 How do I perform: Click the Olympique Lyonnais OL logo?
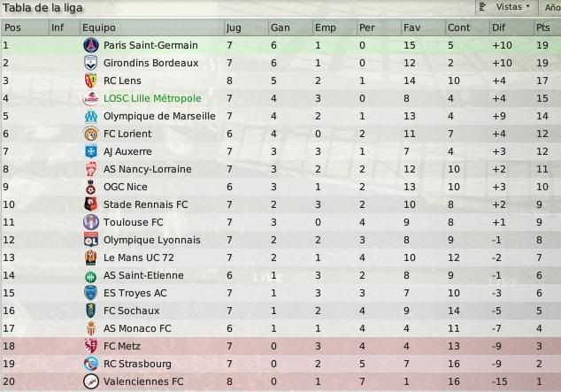[x=91, y=240]
